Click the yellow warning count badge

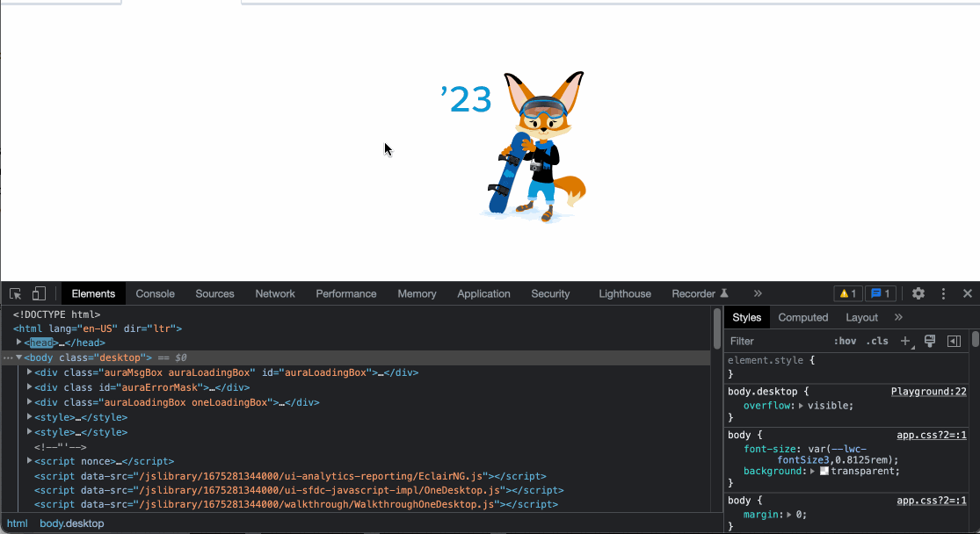846,293
